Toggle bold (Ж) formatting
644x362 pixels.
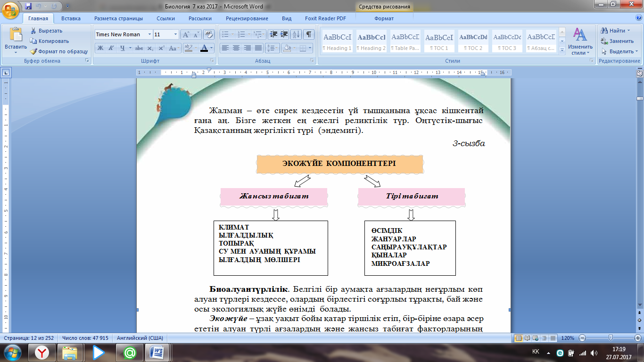point(100,48)
